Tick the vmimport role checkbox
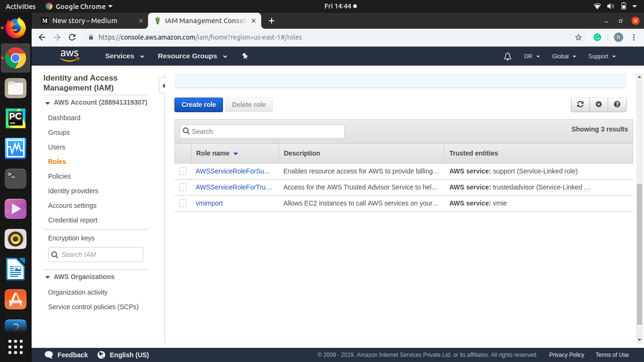Image resolution: width=644 pixels, height=362 pixels. (183, 203)
